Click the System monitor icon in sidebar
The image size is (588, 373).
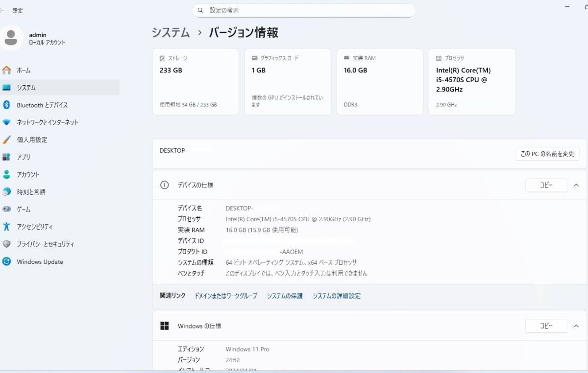click(x=6, y=88)
